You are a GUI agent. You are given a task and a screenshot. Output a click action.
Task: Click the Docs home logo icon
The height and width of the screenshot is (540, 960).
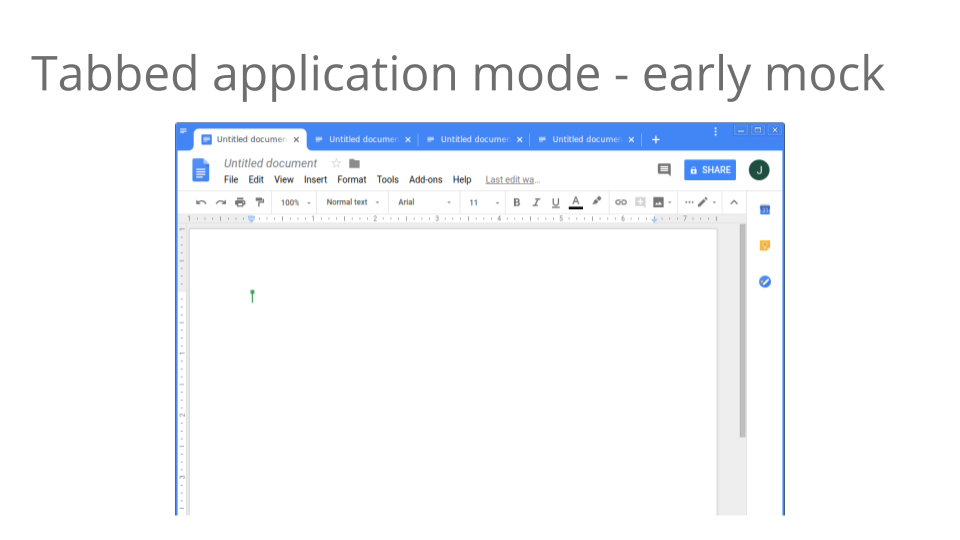[x=200, y=170]
